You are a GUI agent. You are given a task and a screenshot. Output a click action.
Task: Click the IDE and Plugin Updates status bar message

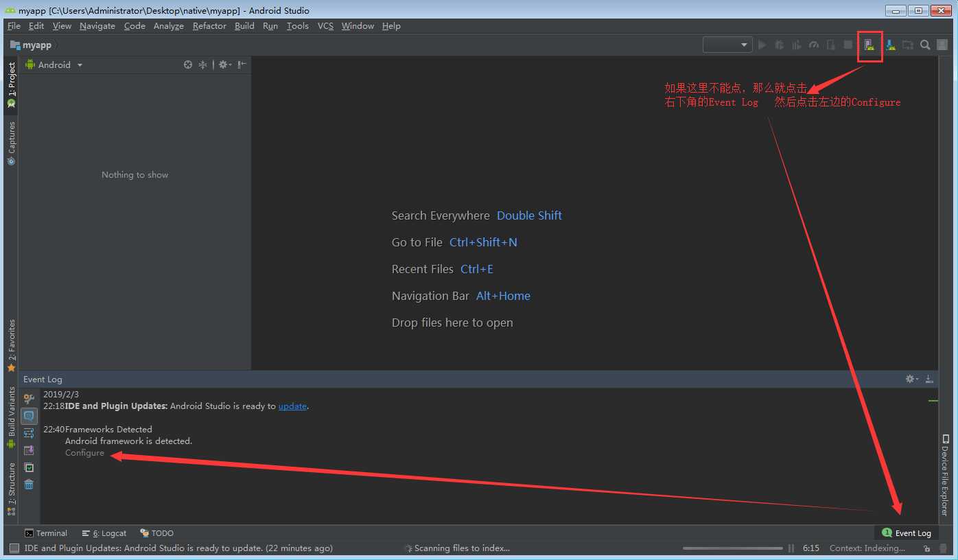(x=178, y=548)
